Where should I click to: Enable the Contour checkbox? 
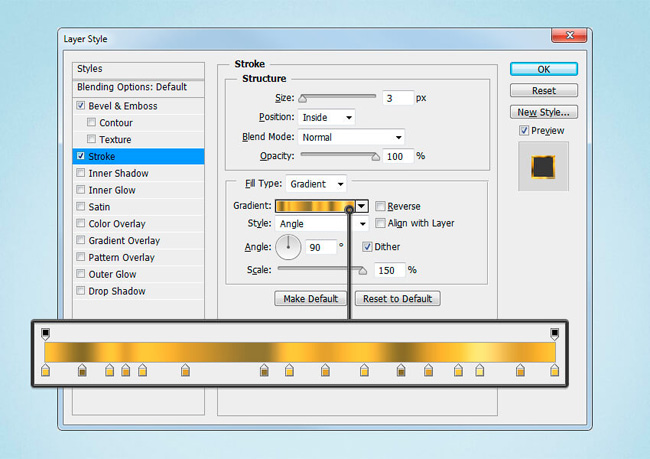point(91,122)
